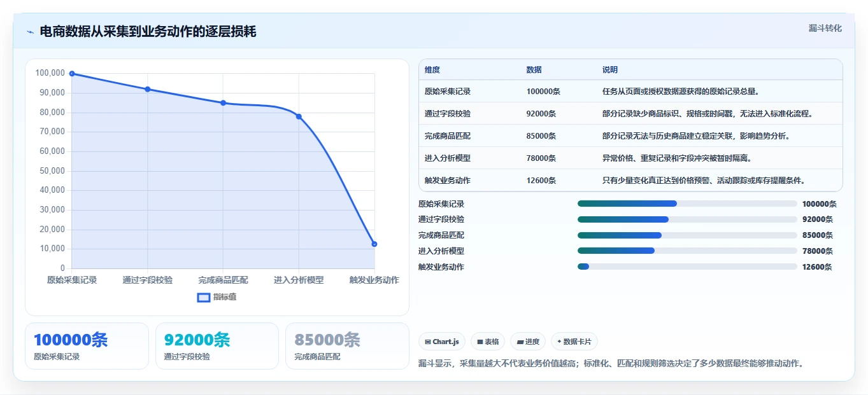Click the 进入分析模型 x-axis label
This screenshot has height=395, width=868.
[x=299, y=280]
